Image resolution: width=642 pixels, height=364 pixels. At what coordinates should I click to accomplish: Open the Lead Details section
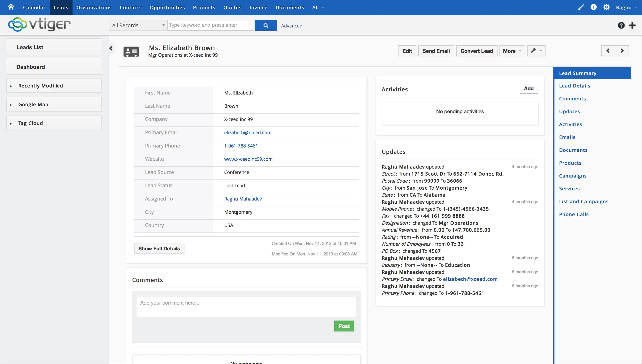[575, 86]
